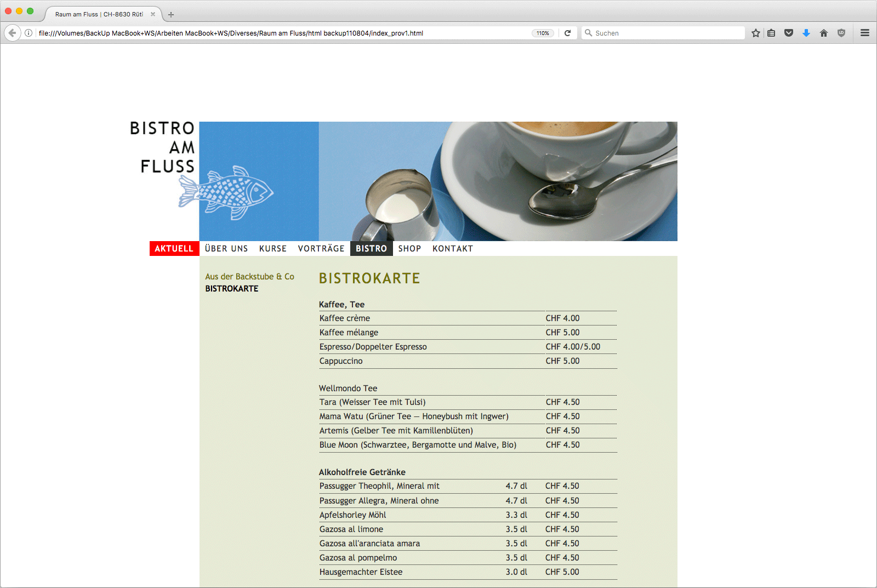
Task: Reload the page with the refresh icon
Action: pos(568,33)
